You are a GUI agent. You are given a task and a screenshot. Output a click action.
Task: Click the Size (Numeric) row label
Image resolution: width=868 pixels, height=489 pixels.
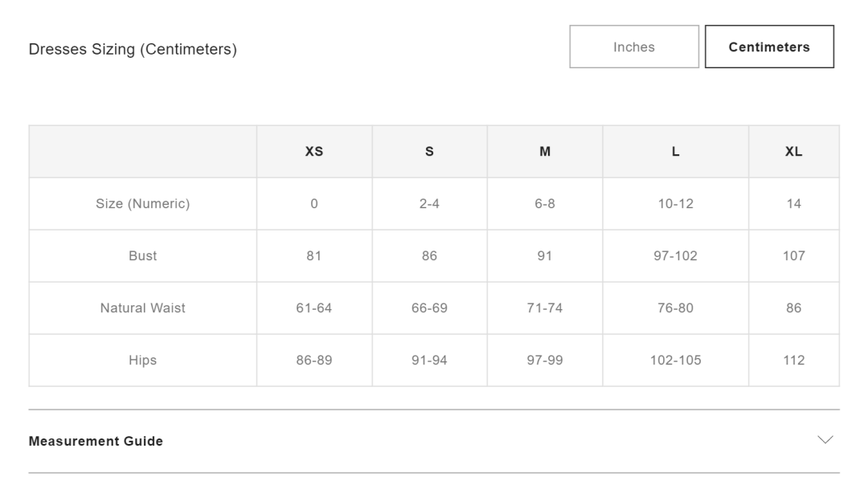[143, 204]
